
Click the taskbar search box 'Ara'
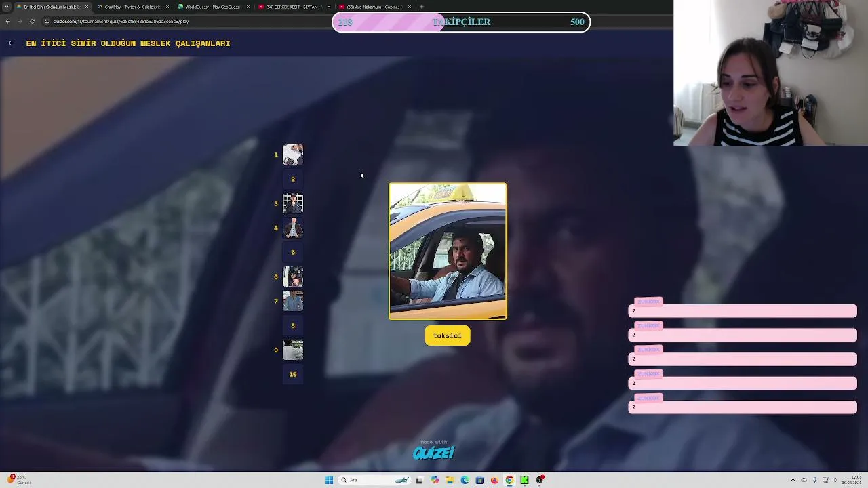pos(373,480)
